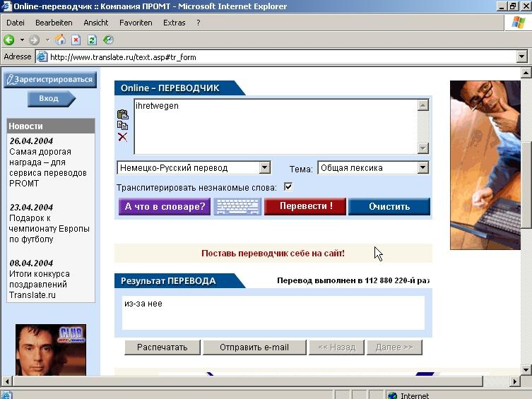Click the blue Очистить clear button
Viewport: 532px width, 399px height.
click(389, 207)
